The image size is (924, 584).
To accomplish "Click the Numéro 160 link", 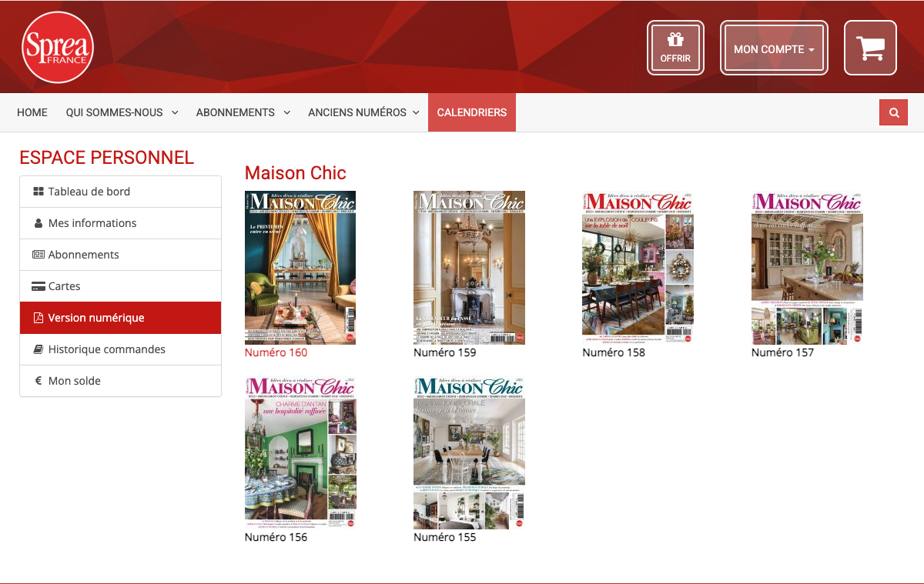I will click(276, 352).
